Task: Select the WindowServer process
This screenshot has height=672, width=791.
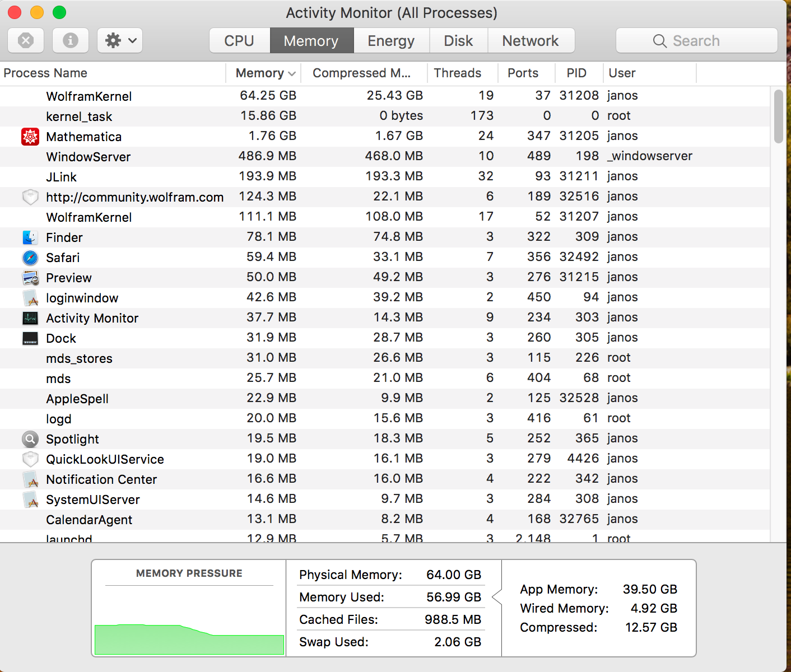Action: point(385,156)
